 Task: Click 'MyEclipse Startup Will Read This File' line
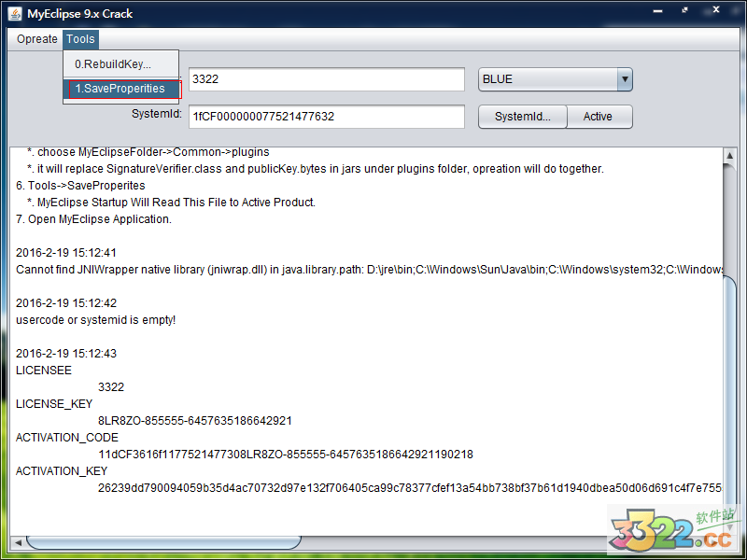click(171, 203)
